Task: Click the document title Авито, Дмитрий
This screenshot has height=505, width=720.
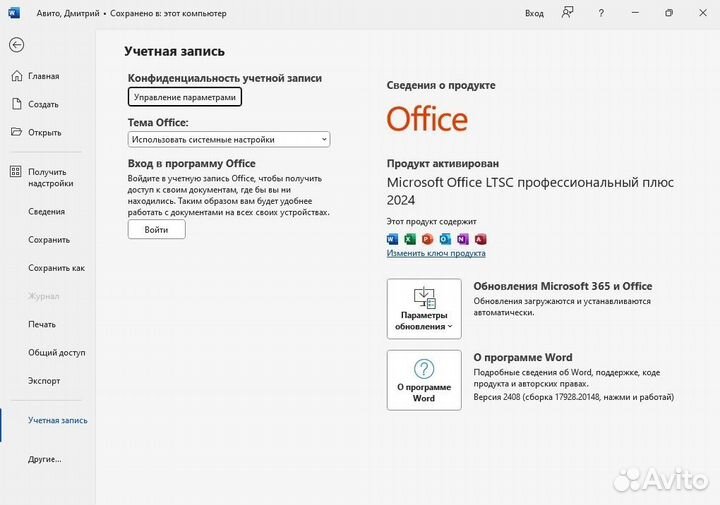Action: tap(68, 13)
